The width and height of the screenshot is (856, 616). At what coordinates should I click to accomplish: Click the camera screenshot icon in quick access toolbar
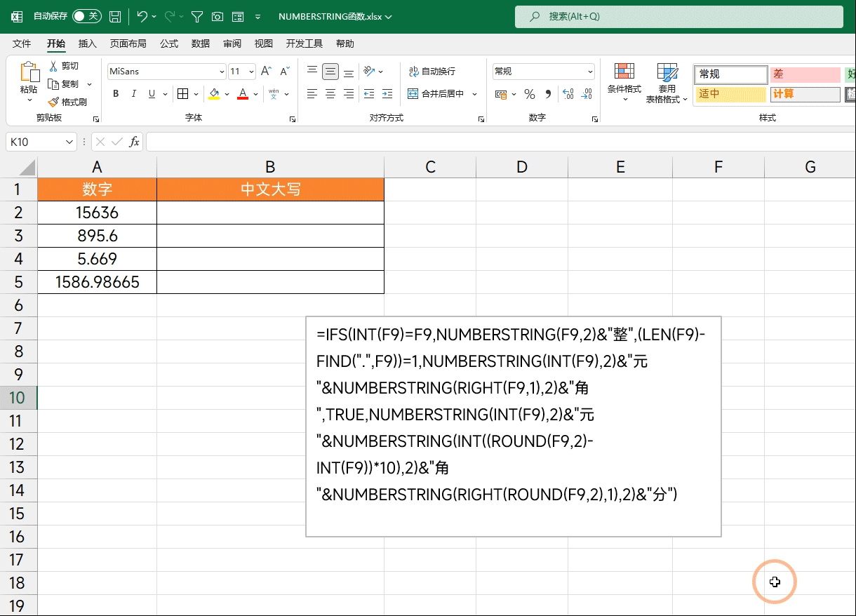(x=218, y=16)
